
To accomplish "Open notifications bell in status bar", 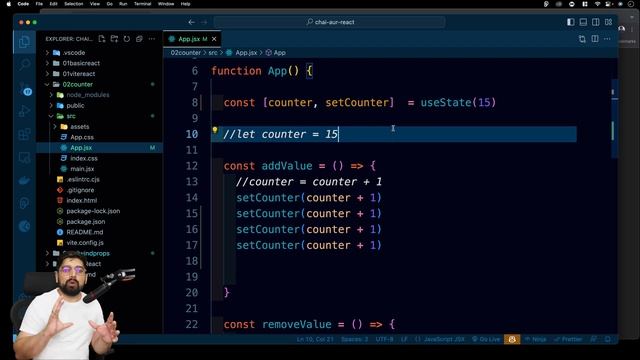I will point(608,339).
